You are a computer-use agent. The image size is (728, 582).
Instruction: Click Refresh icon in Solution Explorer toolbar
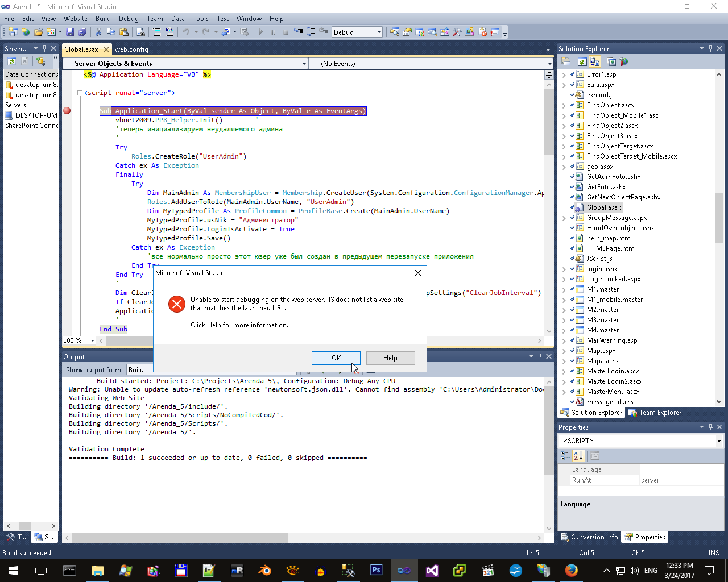point(582,62)
